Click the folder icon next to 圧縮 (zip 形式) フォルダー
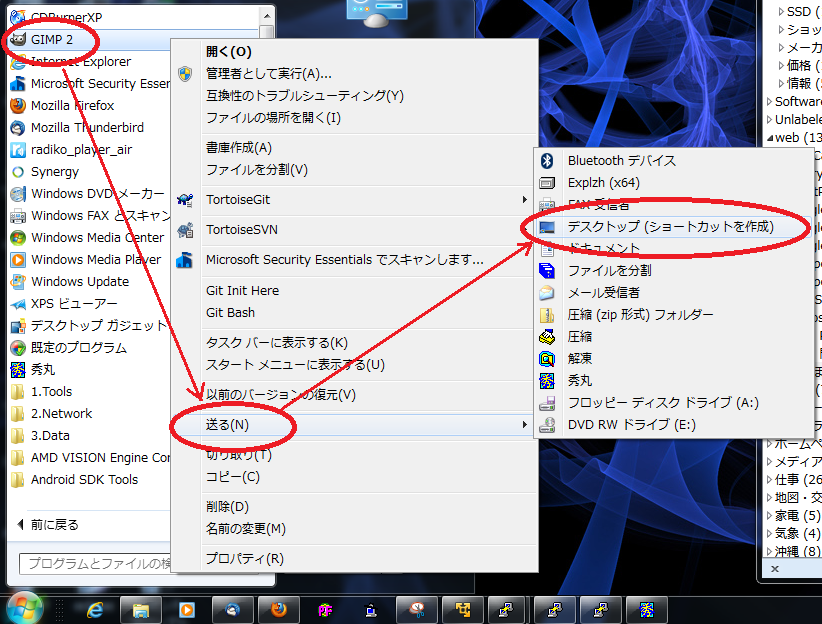Viewport: 822px width, 624px height. 547,315
